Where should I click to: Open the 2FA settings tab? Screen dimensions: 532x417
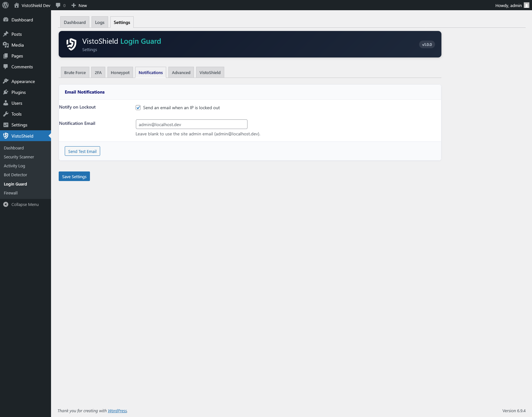click(98, 72)
